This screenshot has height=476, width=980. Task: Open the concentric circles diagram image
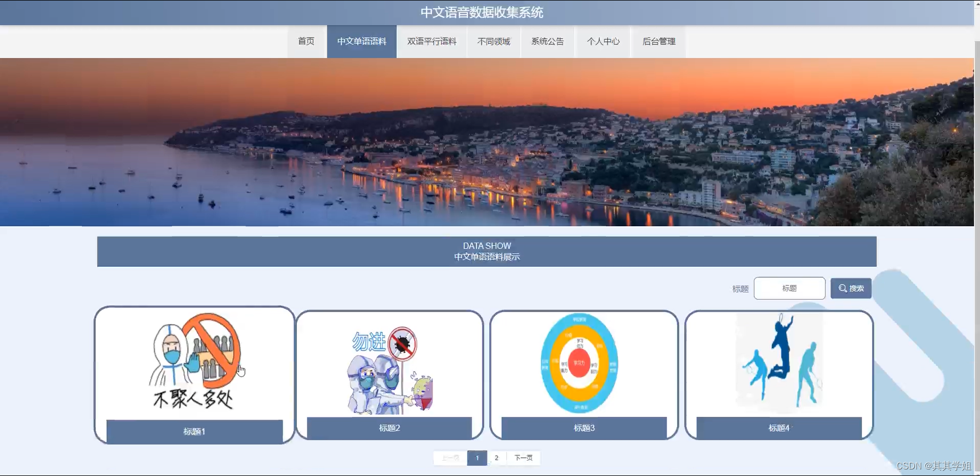[x=579, y=363]
